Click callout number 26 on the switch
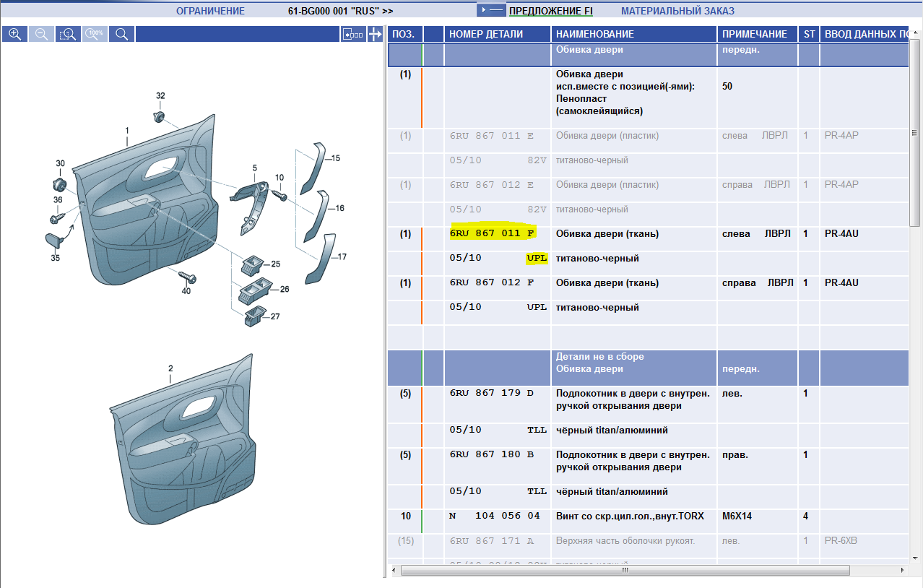This screenshot has width=923, height=588. coord(284,289)
